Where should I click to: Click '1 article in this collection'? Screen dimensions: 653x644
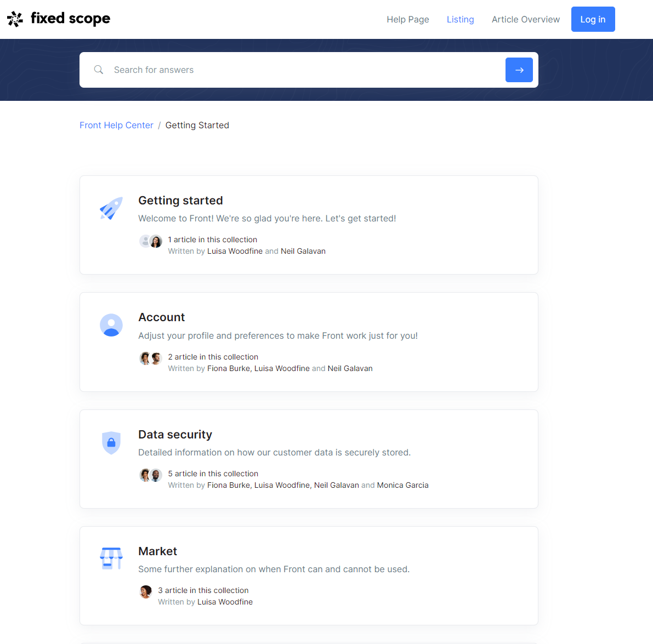click(x=212, y=240)
